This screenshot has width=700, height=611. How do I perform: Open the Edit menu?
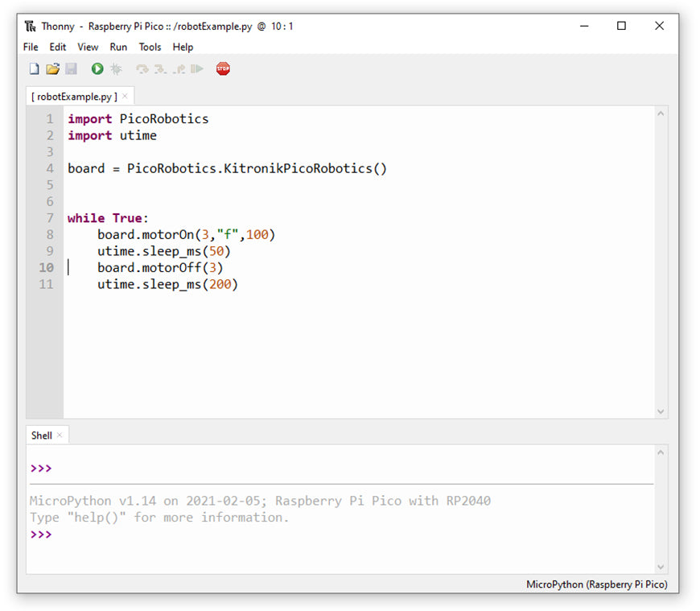click(x=58, y=47)
